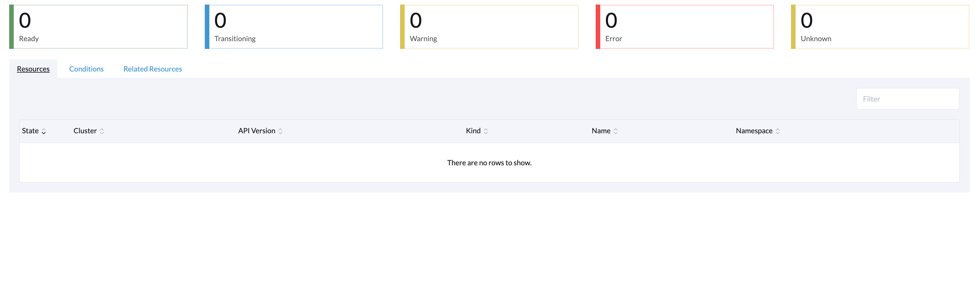The width and height of the screenshot is (980, 294).
Task: Click the Transitioning status card
Action: tap(294, 26)
